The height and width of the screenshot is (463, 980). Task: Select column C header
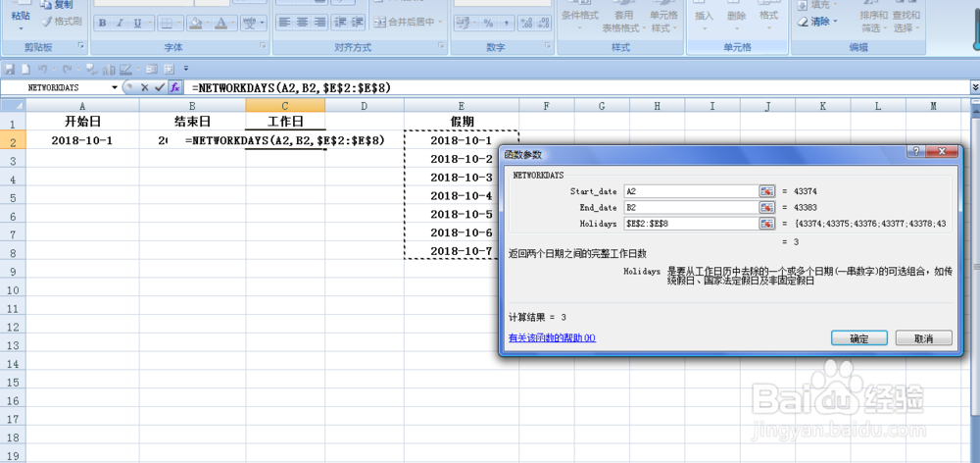tap(285, 106)
